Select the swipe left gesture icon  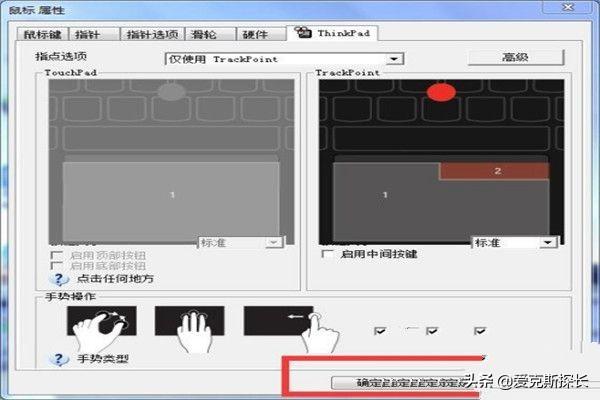tap(278, 321)
